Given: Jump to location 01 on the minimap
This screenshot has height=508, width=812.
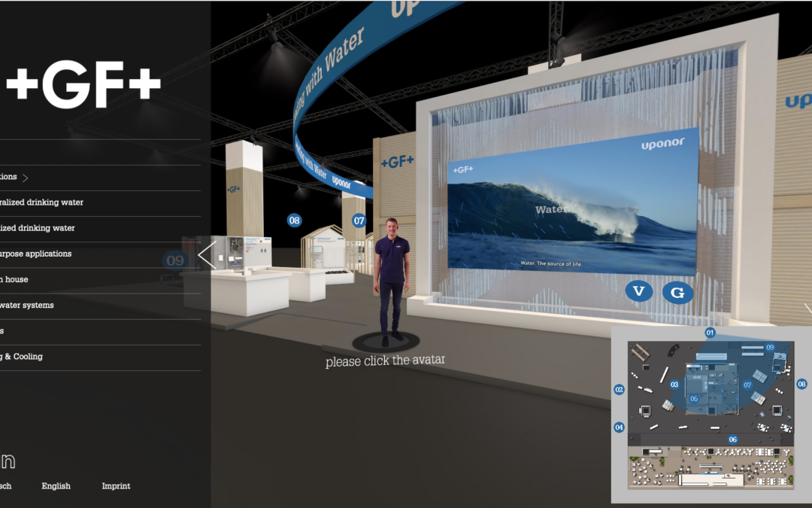Looking at the screenshot, I should click(710, 333).
